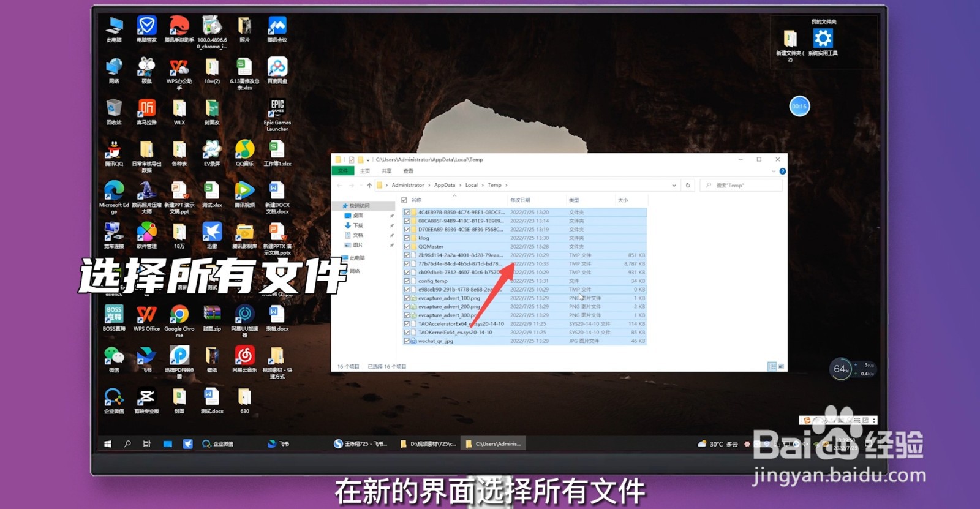Open the 共享 ribbon tab
Image resolution: width=980 pixels, height=509 pixels.
[386, 171]
